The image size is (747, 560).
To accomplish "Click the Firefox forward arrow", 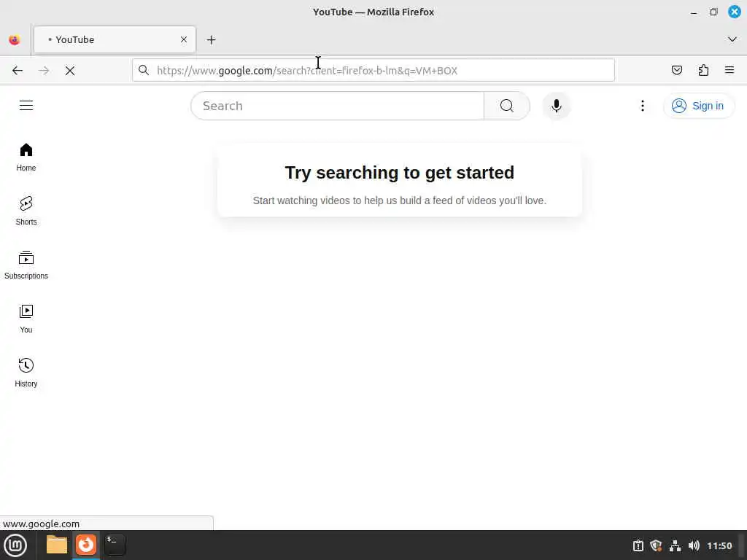I will pos(44,71).
